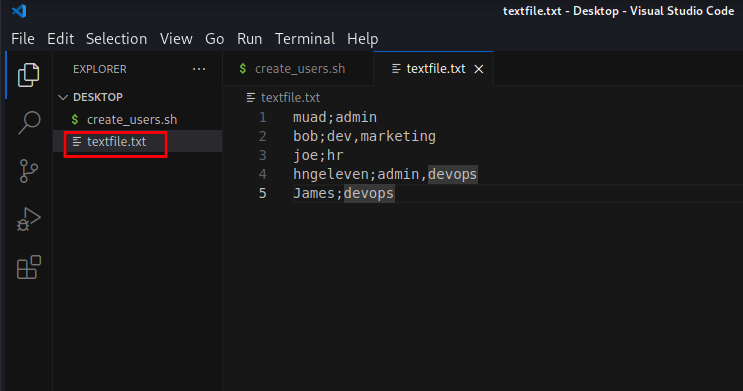Viewport: 743px width, 391px height.
Task: Place cursor in 'bob;dev,marketing' line
Action: [x=364, y=136]
